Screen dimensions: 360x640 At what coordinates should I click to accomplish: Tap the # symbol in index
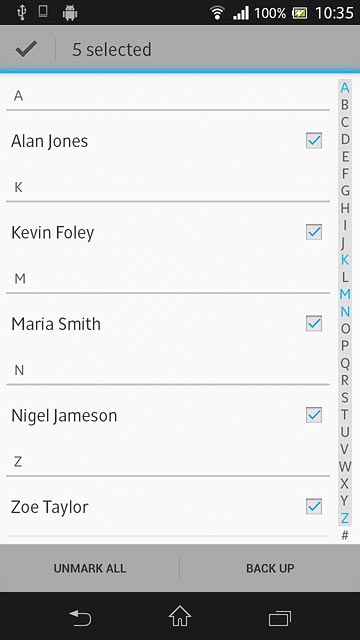pos(345,535)
